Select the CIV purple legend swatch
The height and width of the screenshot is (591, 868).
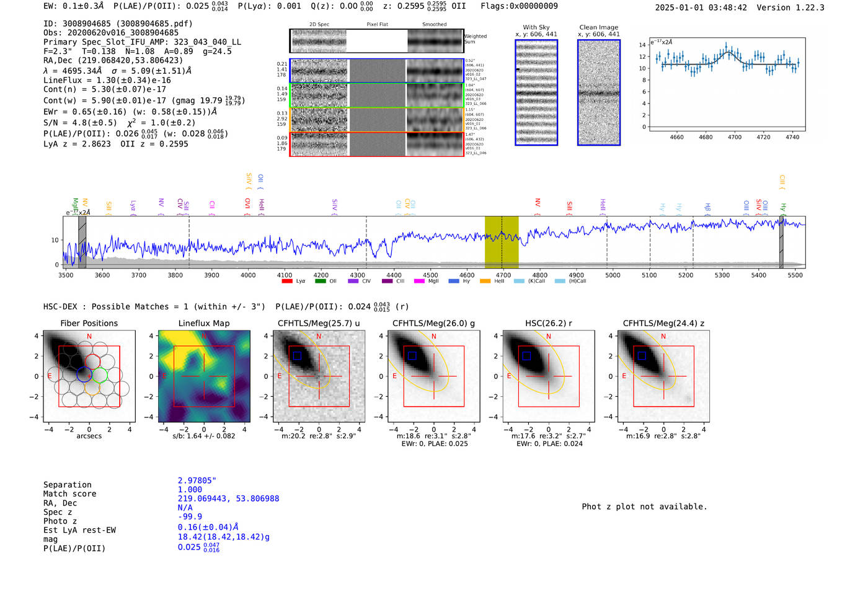(353, 281)
